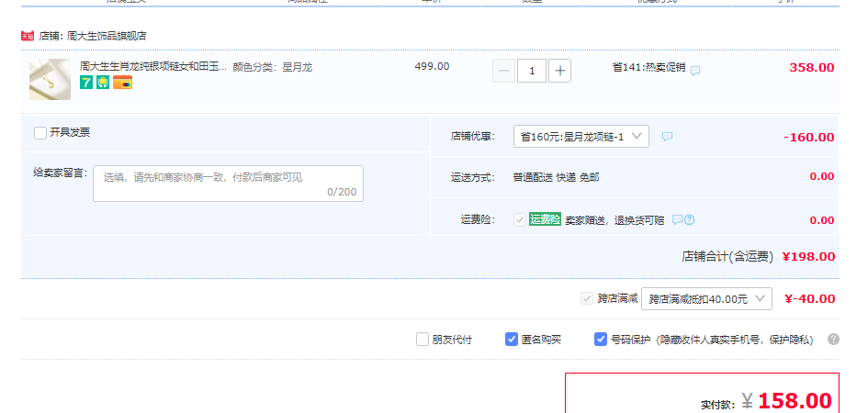Click the green 7-day return icon
This screenshot has width=868, height=413.
coord(86,83)
